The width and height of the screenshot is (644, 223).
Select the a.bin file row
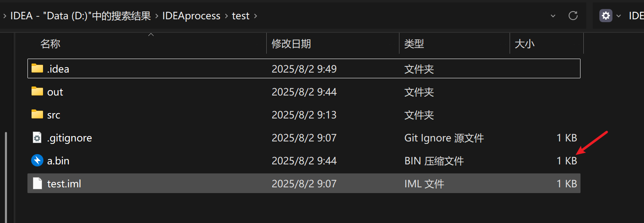coord(304,161)
